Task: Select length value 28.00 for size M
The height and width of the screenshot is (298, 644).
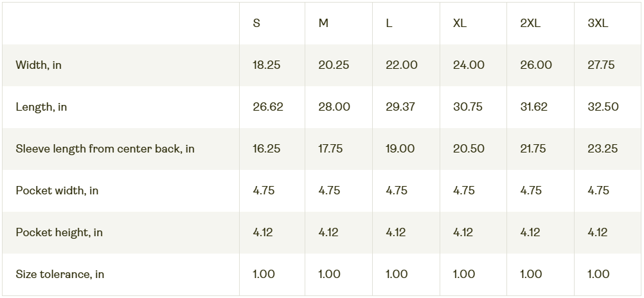Action: click(334, 107)
